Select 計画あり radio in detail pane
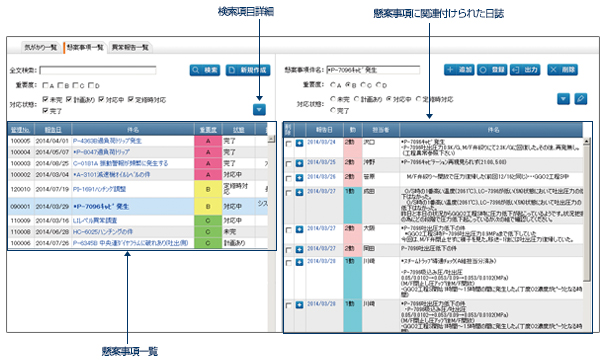Screen dimensions: 600x363 (x=357, y=99)
